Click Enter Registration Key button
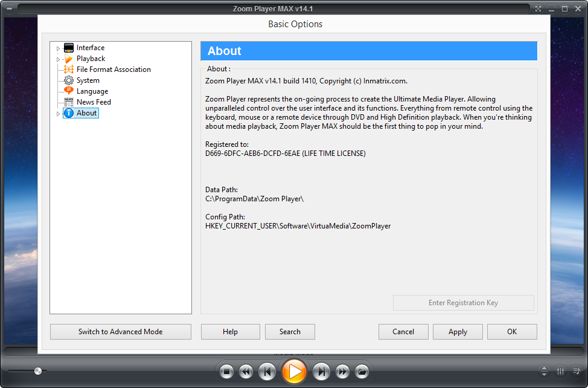The width and height of the screenshot is (588, 388). click(x=463, y=303)
